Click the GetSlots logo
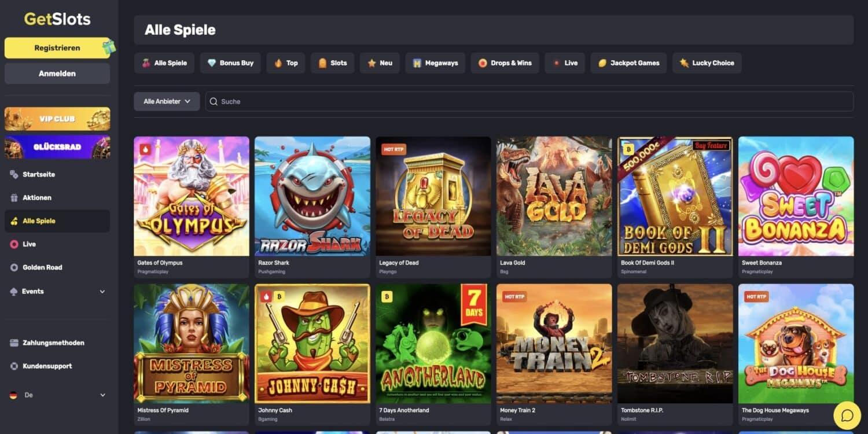868x434 pixels. (57, 19)
